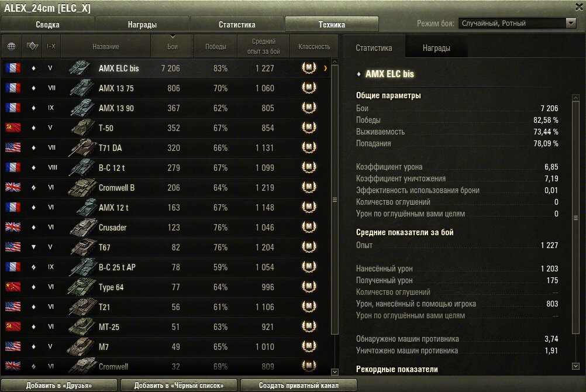Open right panel Статистика tab

click(374, 48)
